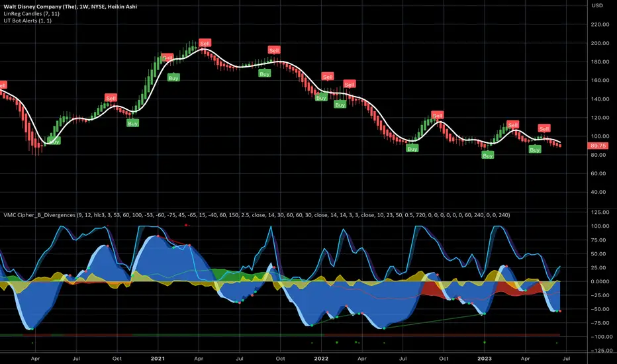Click the Sell label just after 2022 start
The height and width of the screenshot is (364, 617).
click(x=328, y=77)
